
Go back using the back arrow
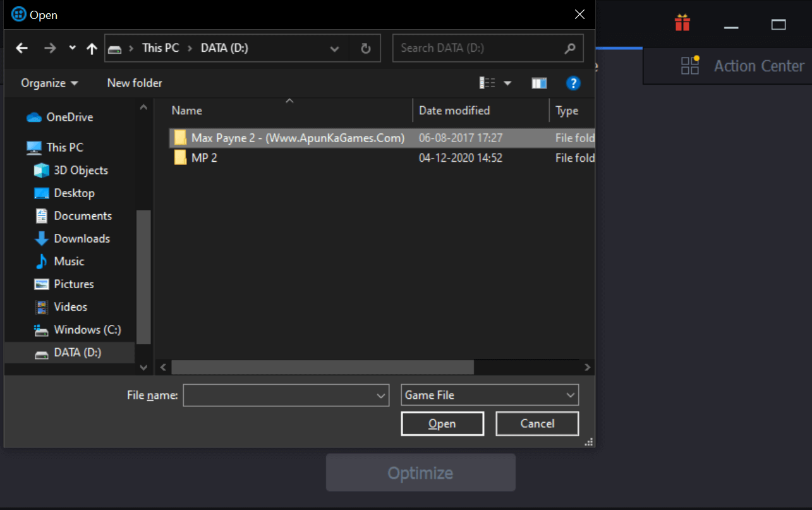22,47
